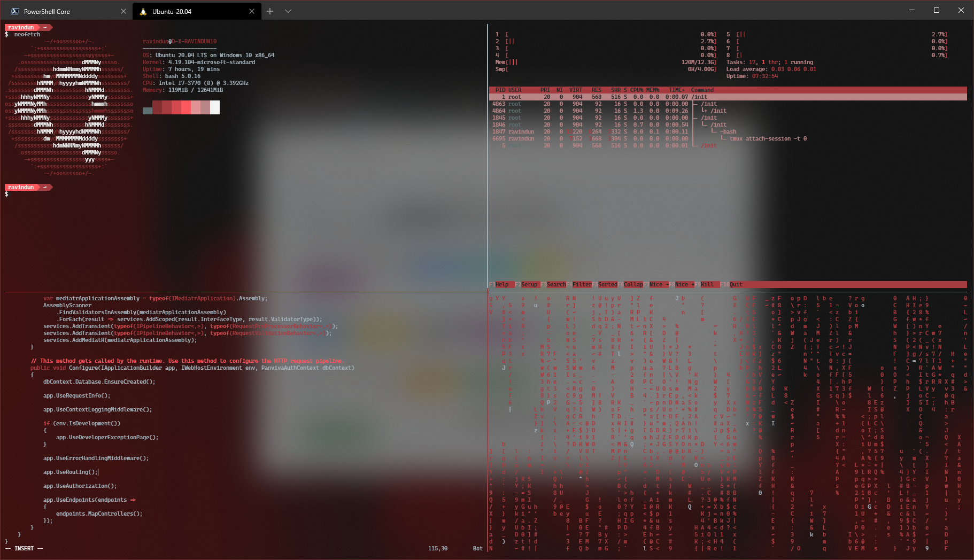Sort htop by MEM% column header
974x560 pixels.
(x=653, y=90)
